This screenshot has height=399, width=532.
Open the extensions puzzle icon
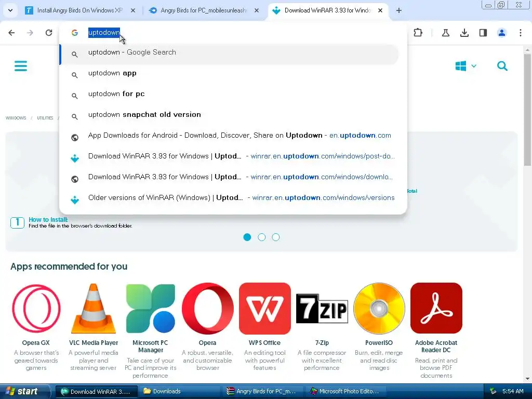coord(418,33)
